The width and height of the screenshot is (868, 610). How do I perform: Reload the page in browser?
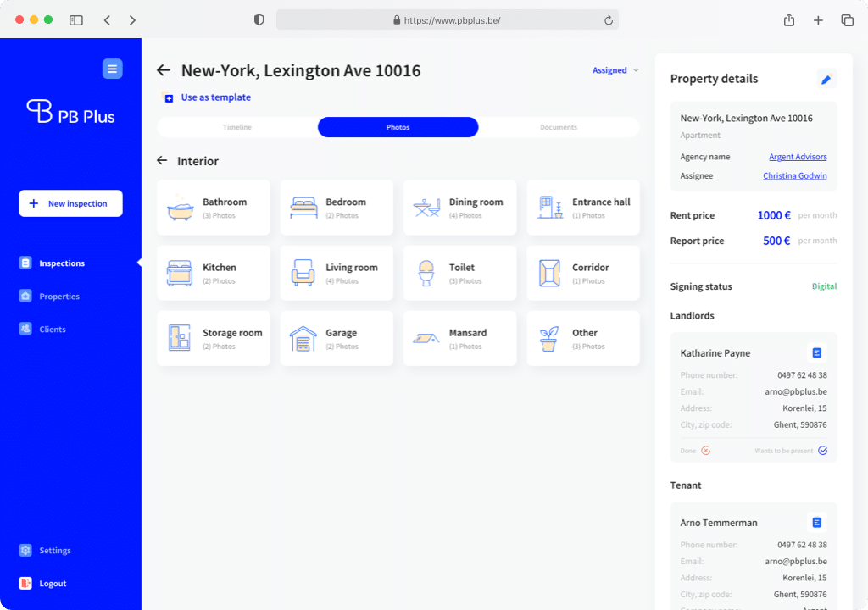[609, 20]
